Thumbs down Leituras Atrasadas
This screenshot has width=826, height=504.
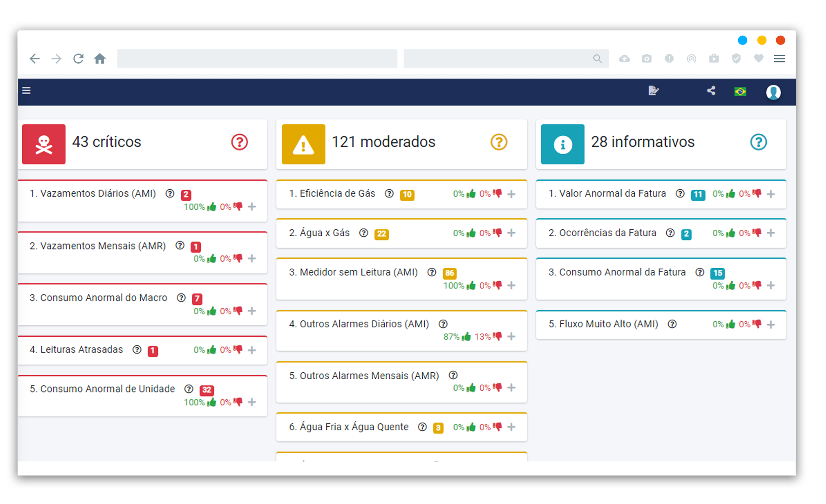pos(238,350)
